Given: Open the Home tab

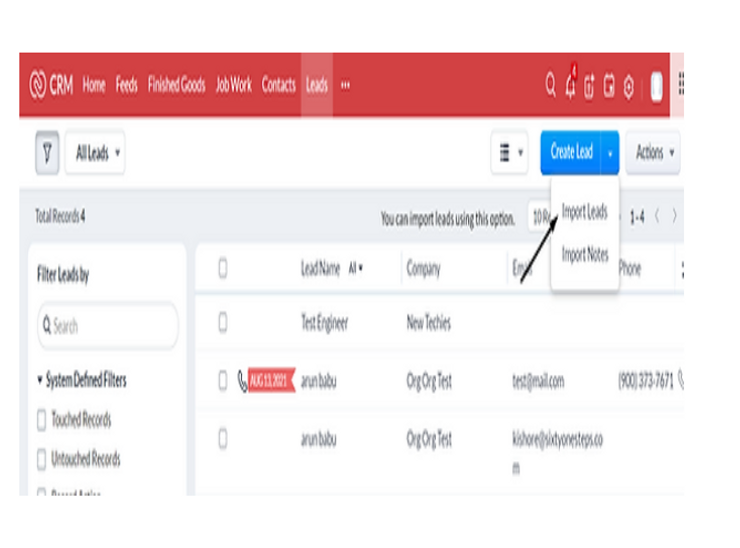Looking at the screenshot, I should (94, 85).
